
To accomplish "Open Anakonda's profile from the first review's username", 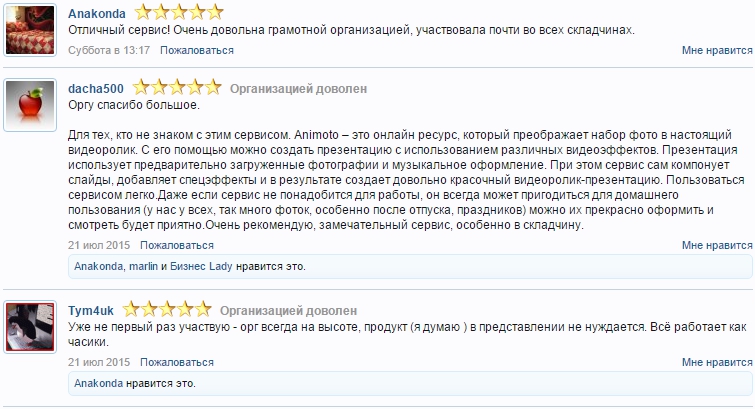I will click(97, 14).
